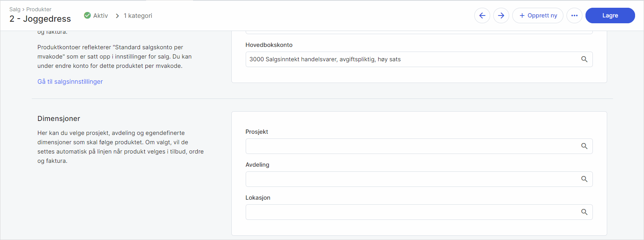Follow the Gå til salgsinnstillinger link
This screenshot has height=240, width=644.
tap(70, 81)
